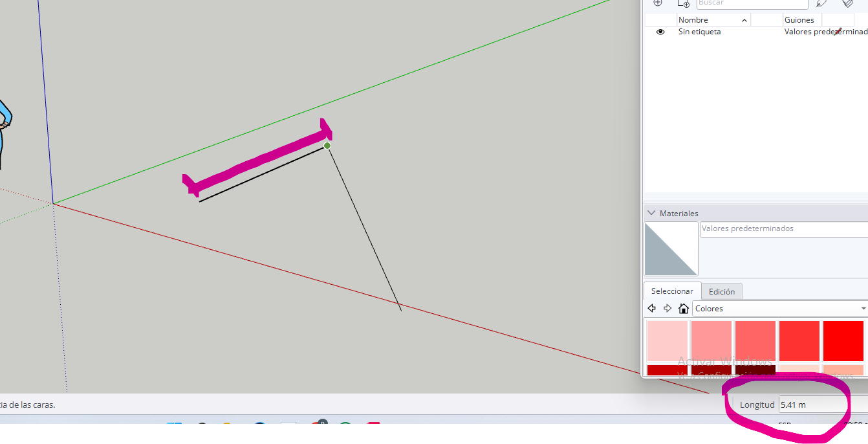Select the Sin etiqueta tag row

pos(699,32)
